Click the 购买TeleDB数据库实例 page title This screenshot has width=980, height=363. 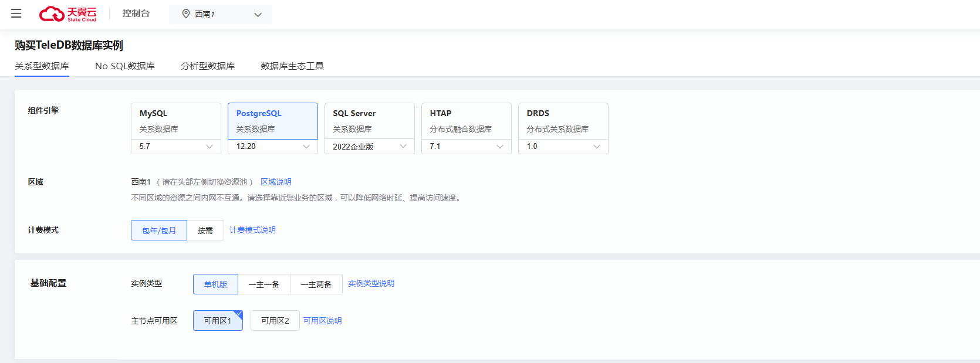pos(69,45)
